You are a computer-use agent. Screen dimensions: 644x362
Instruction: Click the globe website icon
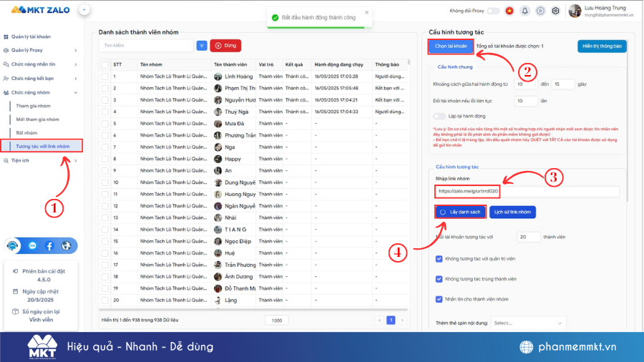click(x=67, y=245)
